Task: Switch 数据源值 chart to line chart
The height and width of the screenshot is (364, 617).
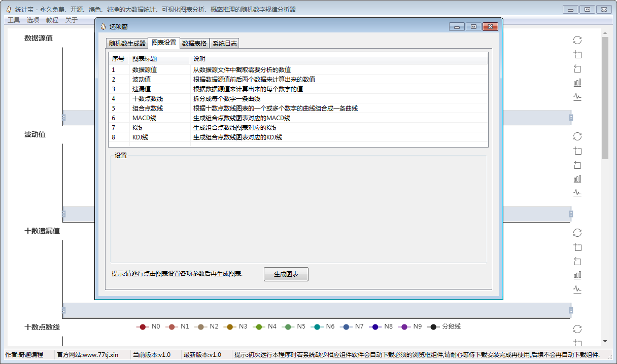Action: 577,97
